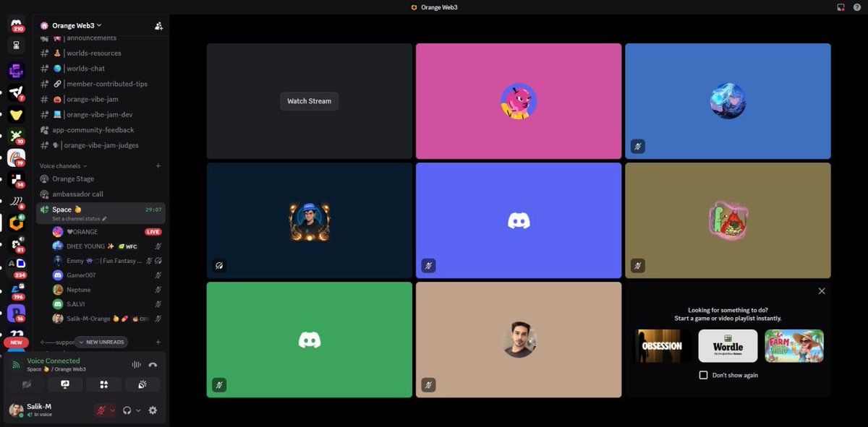Join the Orange Stage channel

[101, 178]
